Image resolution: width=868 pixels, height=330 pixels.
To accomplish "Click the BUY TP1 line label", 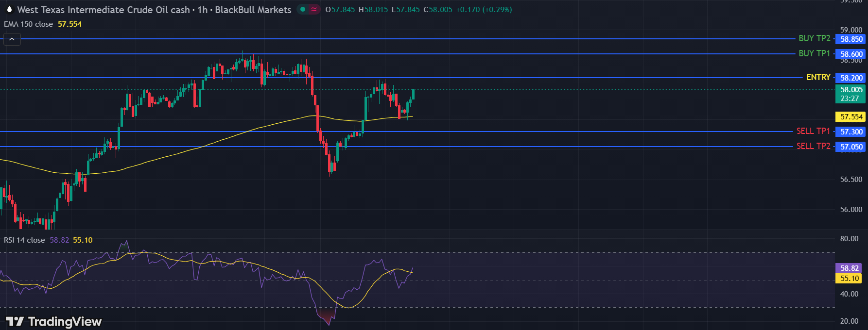I will [x=814, y=53].
